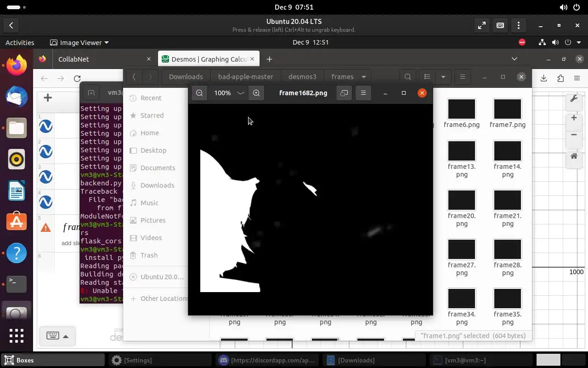Click Desmos add expression plus button
Screen dimensions: 588x368
48,98
